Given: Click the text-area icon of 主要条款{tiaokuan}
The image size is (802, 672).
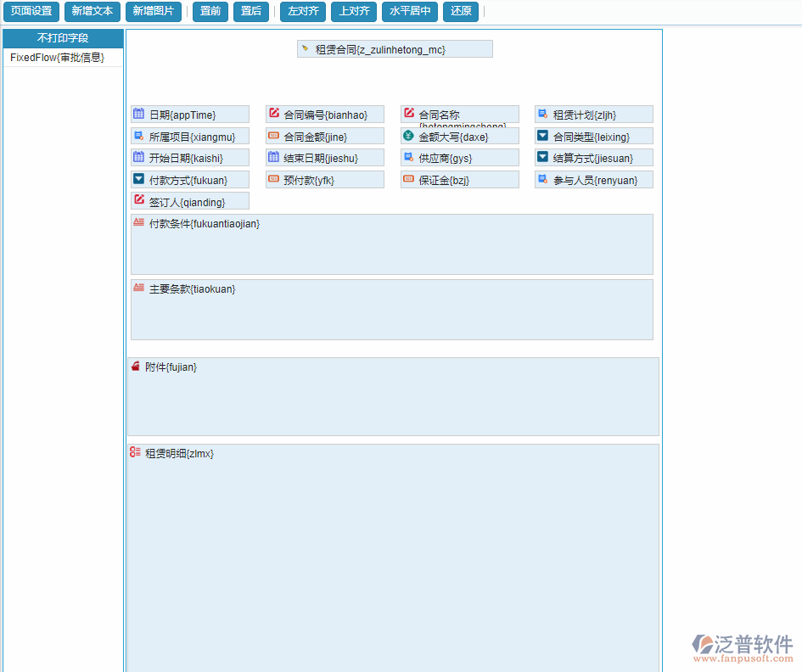Looking at the screenshot, I should tap(138, 288).
